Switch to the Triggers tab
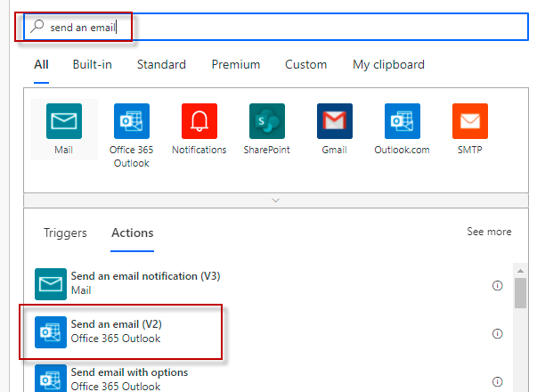This screenshot has height=392, width=537. (x=65, y=233)
